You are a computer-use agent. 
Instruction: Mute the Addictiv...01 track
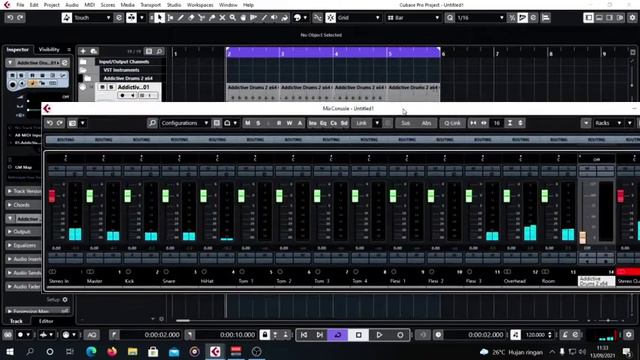(x=102, y=87)
